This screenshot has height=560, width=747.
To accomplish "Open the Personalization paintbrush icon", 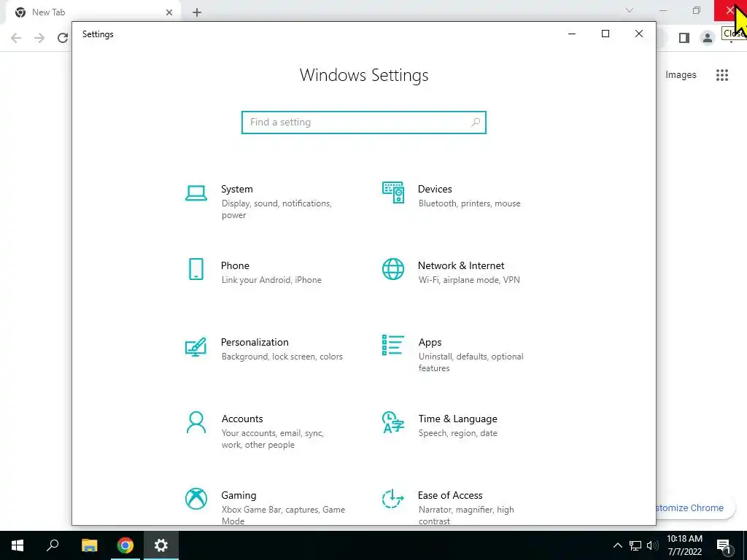I will [x=196, y=346].
